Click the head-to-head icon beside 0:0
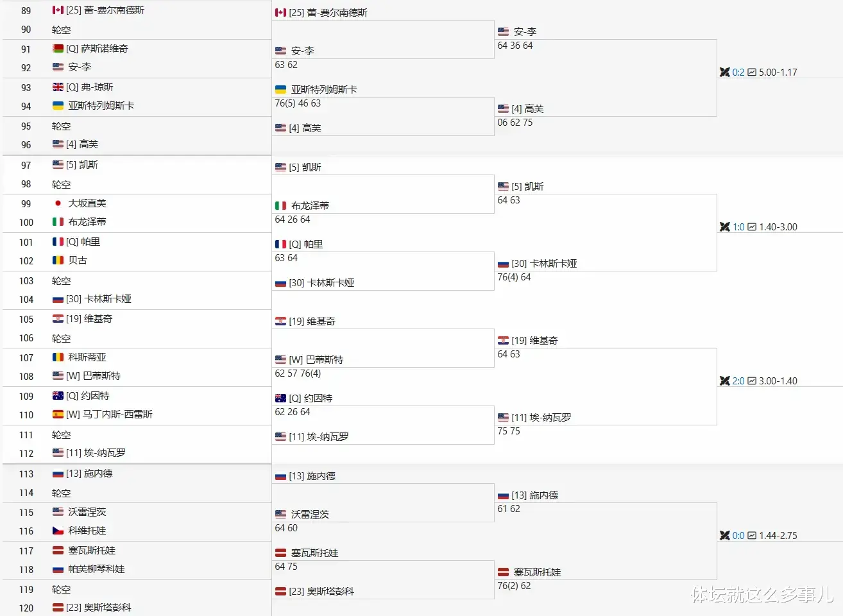 [x=725, y=536]
